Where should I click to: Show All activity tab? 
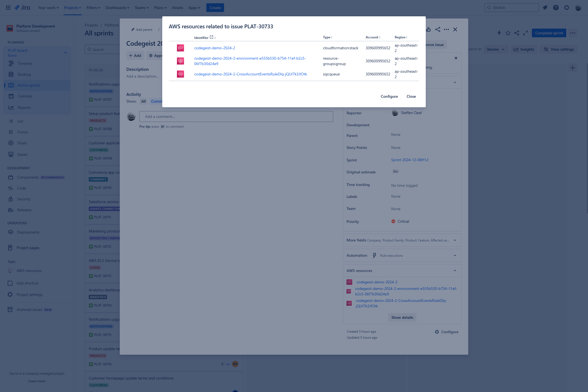[x=143, y=101]
